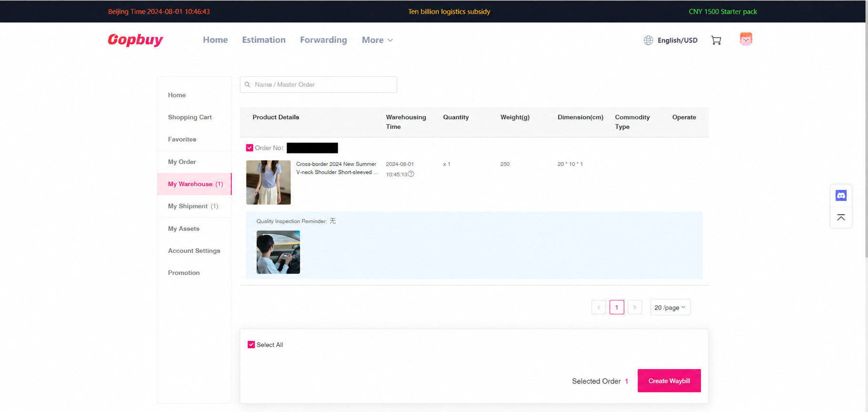
Task: Open the Discord chat widget
Action: coord(841,196)
